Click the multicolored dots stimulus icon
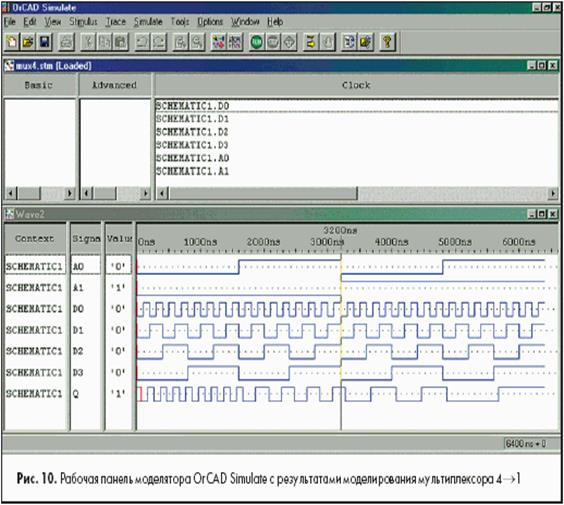This screenshot has width=564, height=505. 218,42
